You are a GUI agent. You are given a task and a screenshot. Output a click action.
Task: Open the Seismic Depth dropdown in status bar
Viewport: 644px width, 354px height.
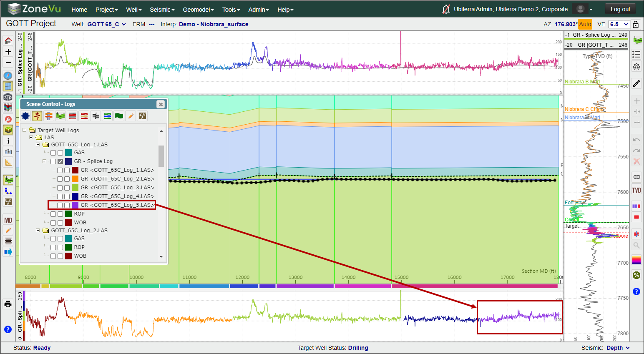click(618, 348)
